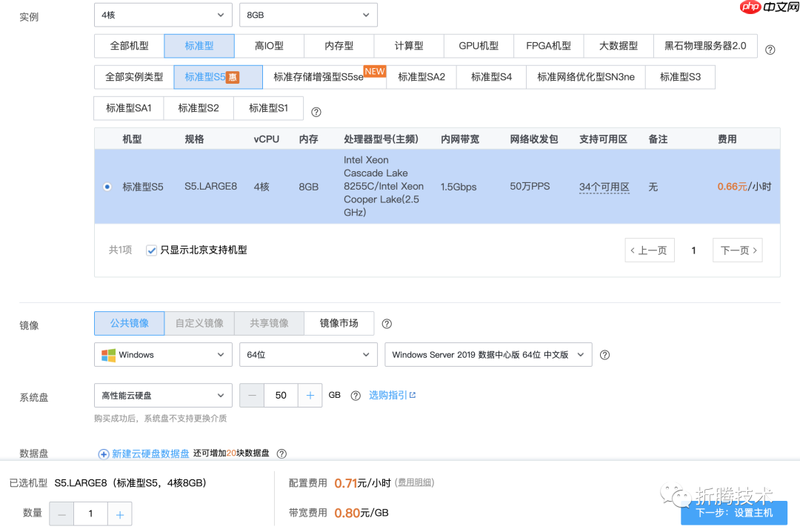The image size is (800, 532).
Task: Select the 标准型S5 radio button
Action: [x=107, y=187]
